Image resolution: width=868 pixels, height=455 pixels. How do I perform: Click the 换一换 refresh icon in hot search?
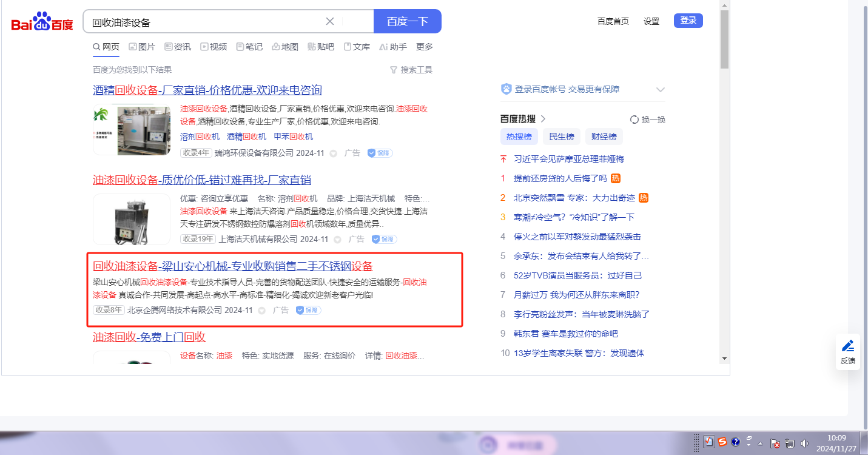tap(634, 120)
